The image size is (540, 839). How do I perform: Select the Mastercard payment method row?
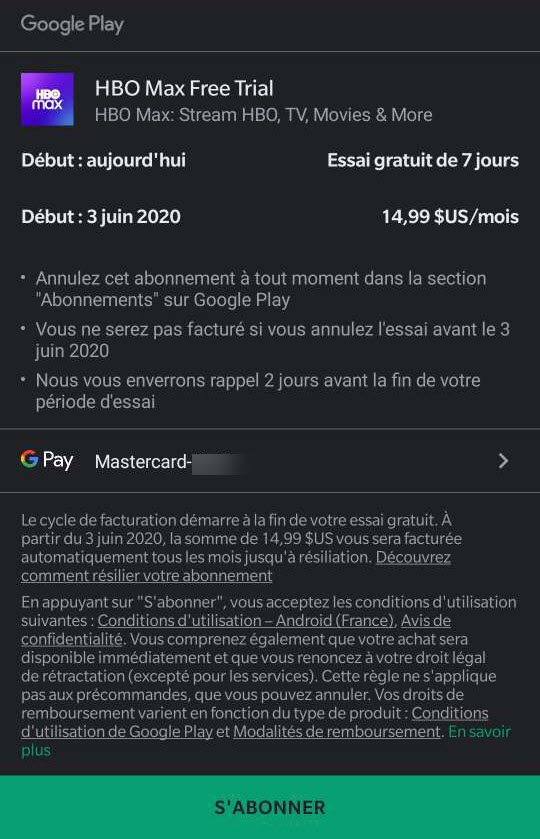point(270,461)
